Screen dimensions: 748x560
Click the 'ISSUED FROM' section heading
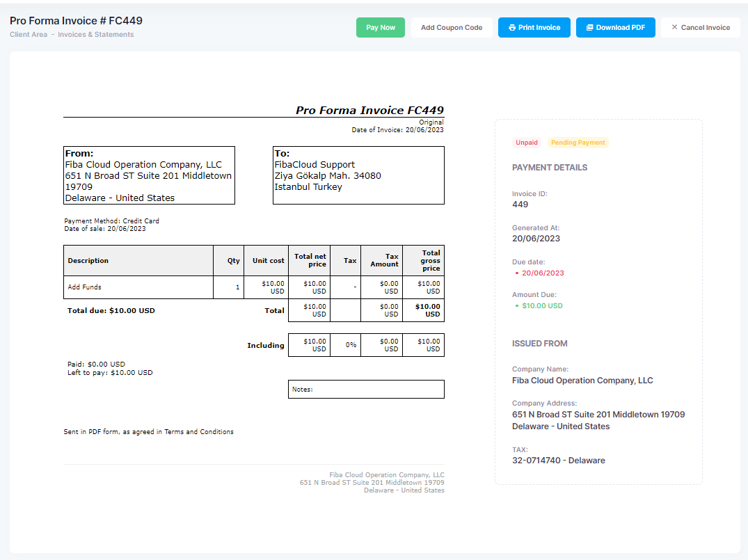[x=539, y=344]
